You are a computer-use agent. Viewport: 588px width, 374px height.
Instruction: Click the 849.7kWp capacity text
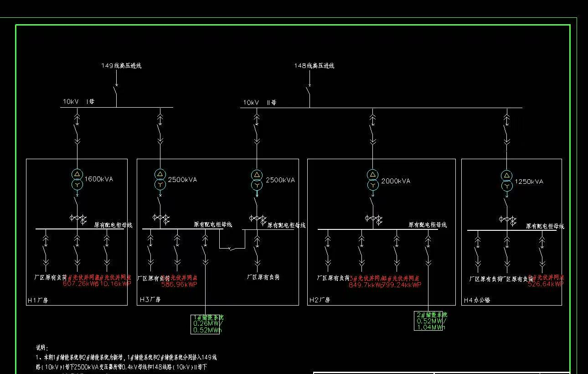pos(366,285)
